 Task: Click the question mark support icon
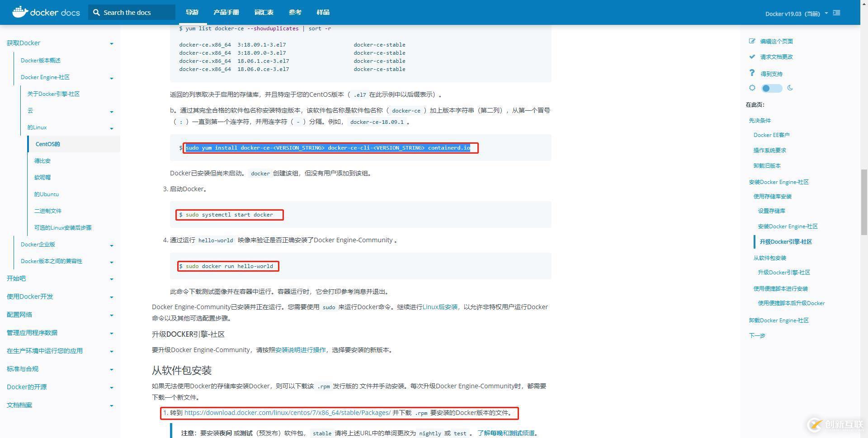pos(752,73)
